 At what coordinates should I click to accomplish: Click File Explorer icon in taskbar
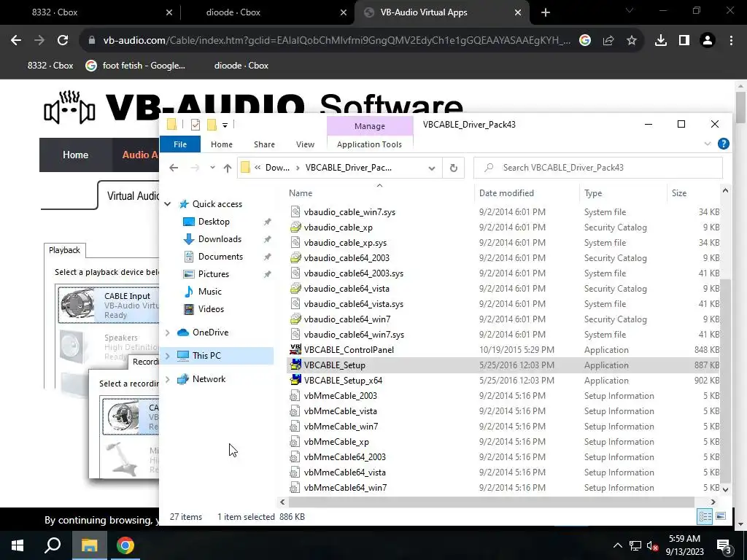(x=89, y=545)
